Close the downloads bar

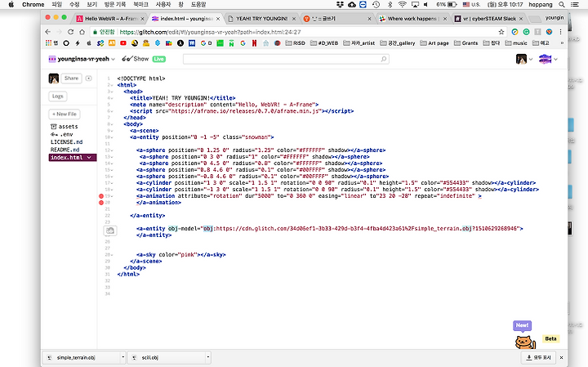click(561, 358)
